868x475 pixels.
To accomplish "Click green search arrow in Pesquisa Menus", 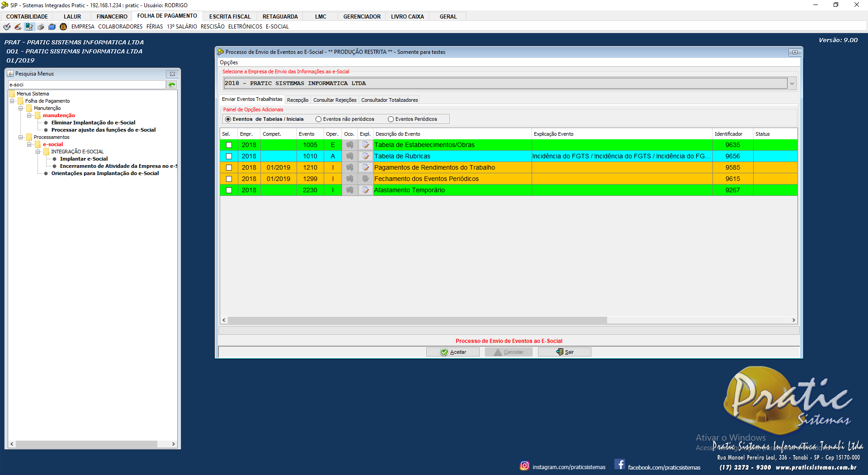I will (x=172, y=85).
